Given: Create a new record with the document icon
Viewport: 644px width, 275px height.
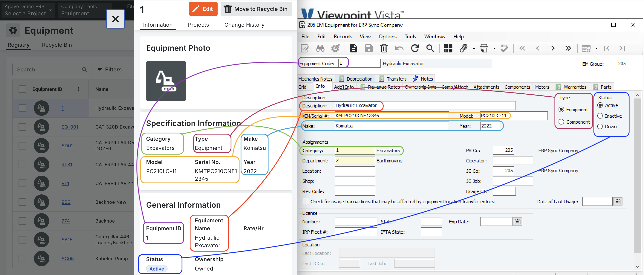Looking at the screenshot, I should click(x=353, y=48).
